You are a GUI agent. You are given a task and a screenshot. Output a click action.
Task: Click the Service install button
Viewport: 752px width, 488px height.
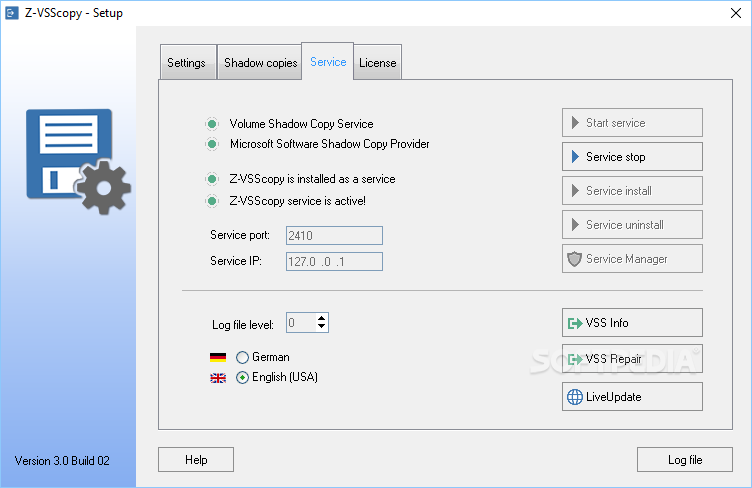click(632, 191)
